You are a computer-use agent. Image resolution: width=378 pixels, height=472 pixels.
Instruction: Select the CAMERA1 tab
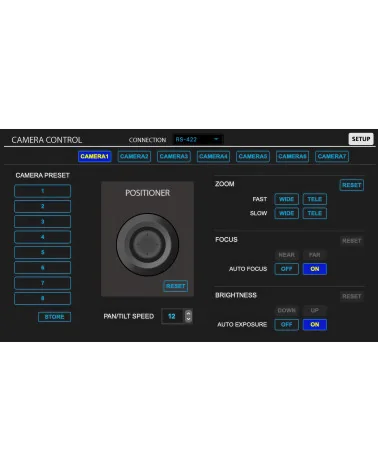pyautogui.click(x=95, y=156)
